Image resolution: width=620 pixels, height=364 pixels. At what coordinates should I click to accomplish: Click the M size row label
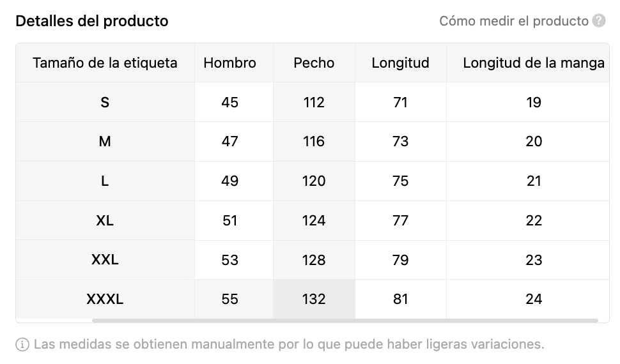click(105, 142)
